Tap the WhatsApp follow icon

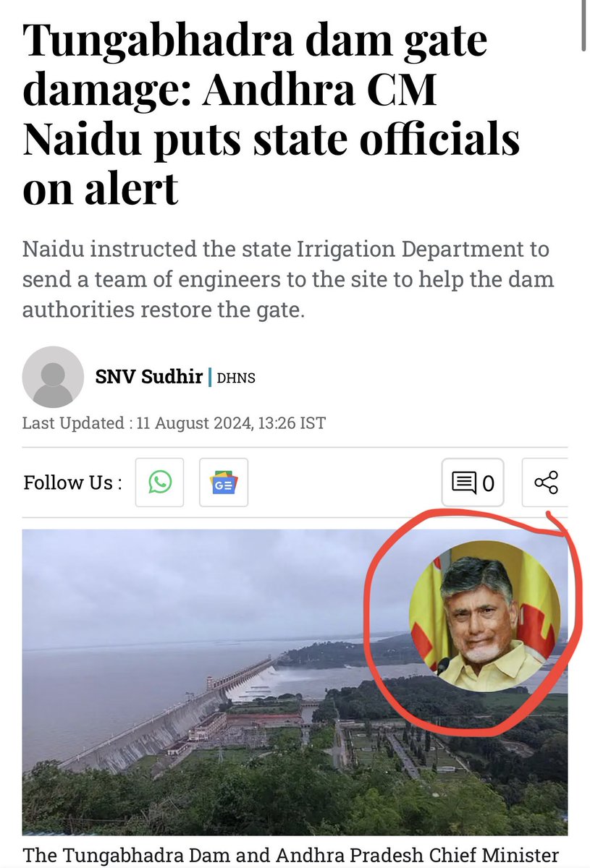click(x=160, y=482)
